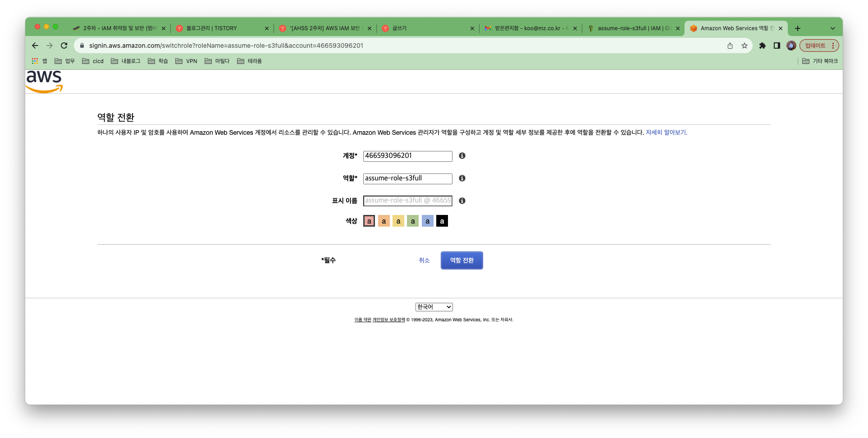This screenshot has width=868, height=438.
Task: Select the yellow color swatch
Action: click(398, 221)
